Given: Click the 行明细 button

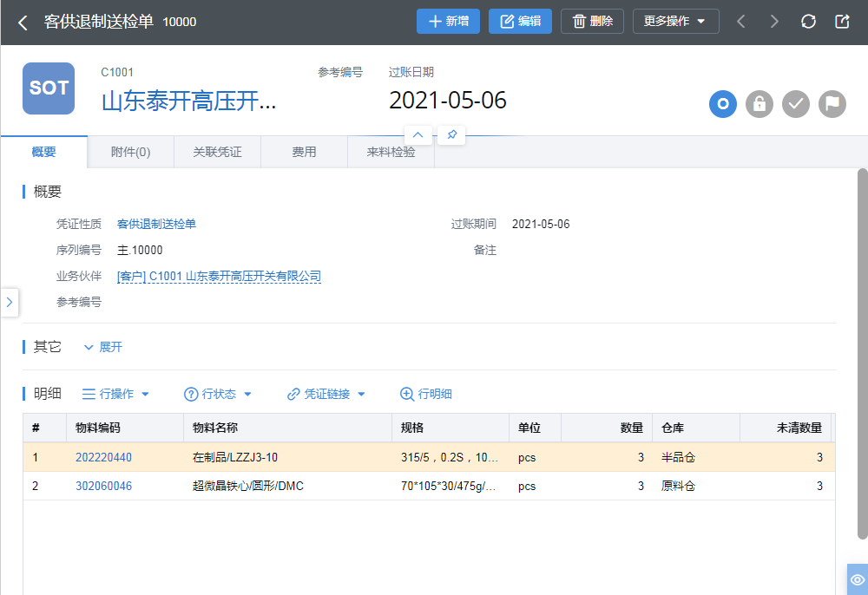Looking at the screenshot, I should pos(425,394).
